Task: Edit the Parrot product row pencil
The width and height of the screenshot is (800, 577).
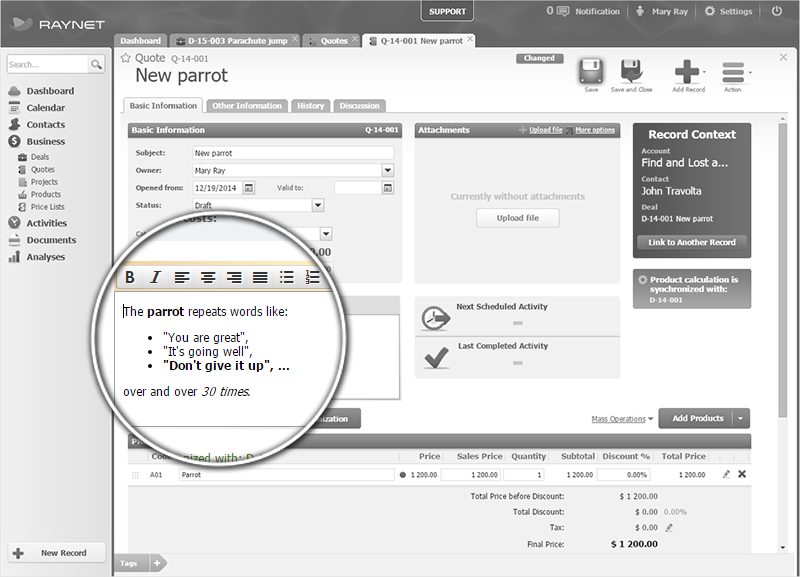Action: point(726,474)
